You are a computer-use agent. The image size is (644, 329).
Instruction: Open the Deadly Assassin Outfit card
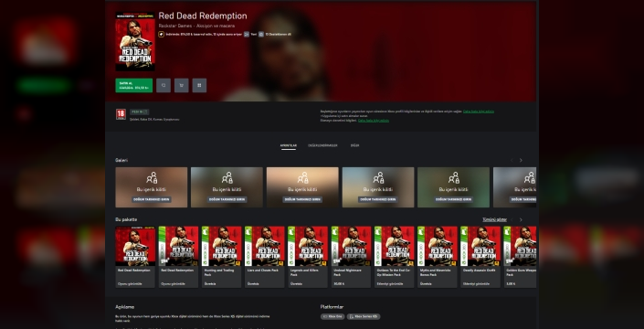(480, 257)
